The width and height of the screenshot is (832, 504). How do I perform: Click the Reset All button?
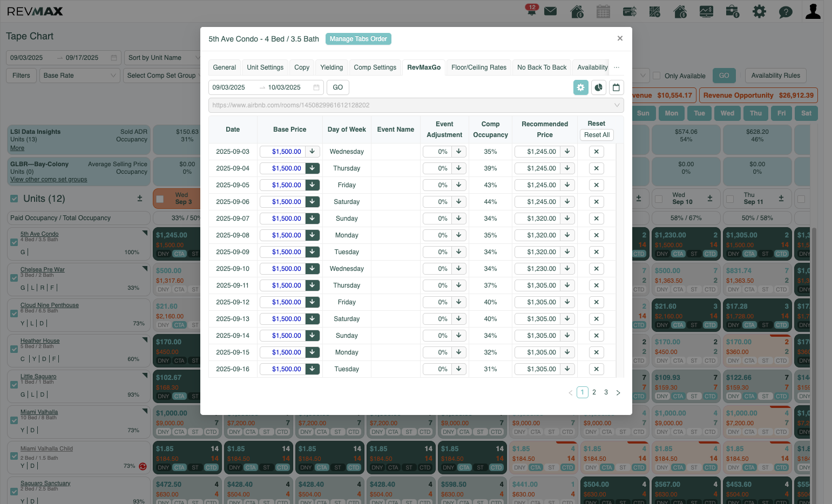click(597, 135)
